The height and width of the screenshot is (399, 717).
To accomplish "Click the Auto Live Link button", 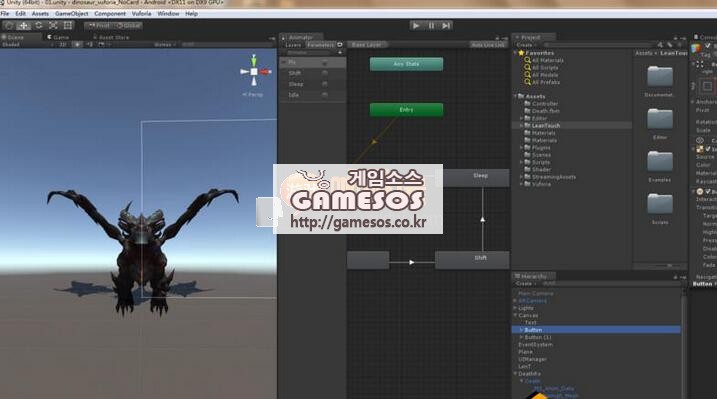I will point(488,45).
